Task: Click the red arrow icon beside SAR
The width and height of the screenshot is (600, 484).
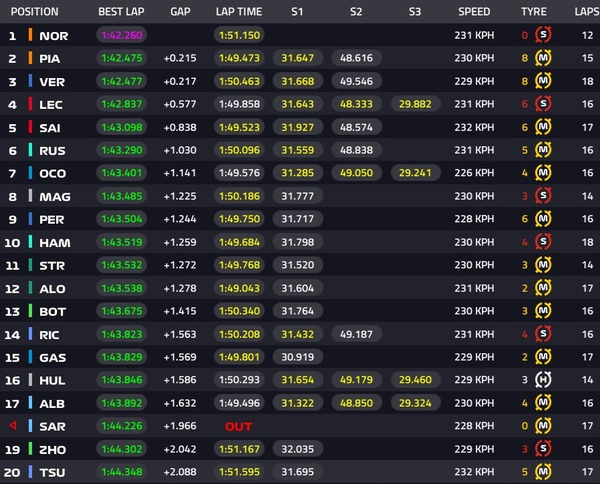Action: tap(13, 425)
